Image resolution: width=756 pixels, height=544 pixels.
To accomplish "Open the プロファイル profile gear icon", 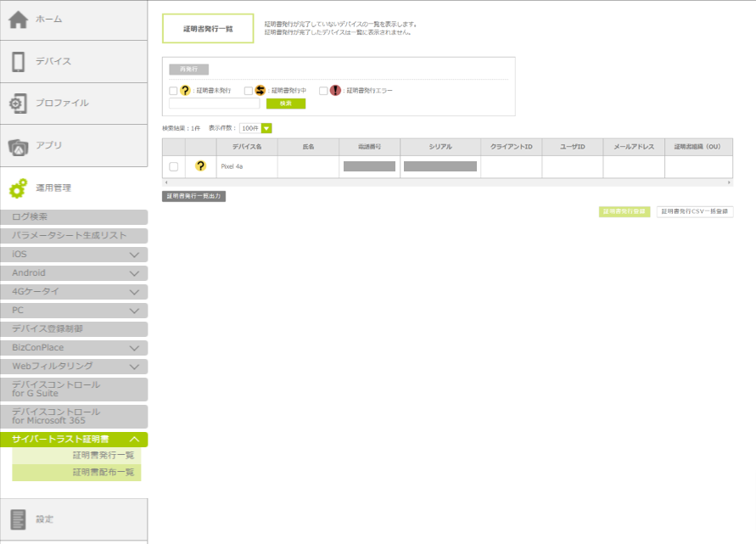I will (x=19, y=104).
